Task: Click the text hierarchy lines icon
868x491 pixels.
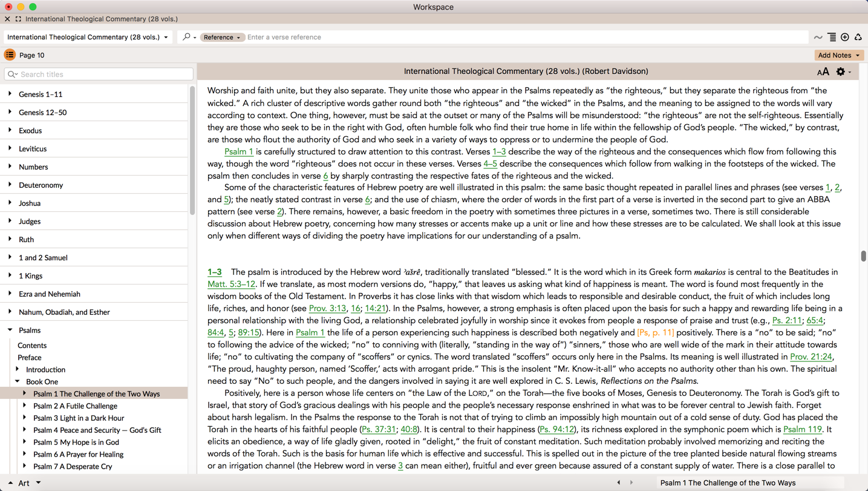Action: (832, 38)
